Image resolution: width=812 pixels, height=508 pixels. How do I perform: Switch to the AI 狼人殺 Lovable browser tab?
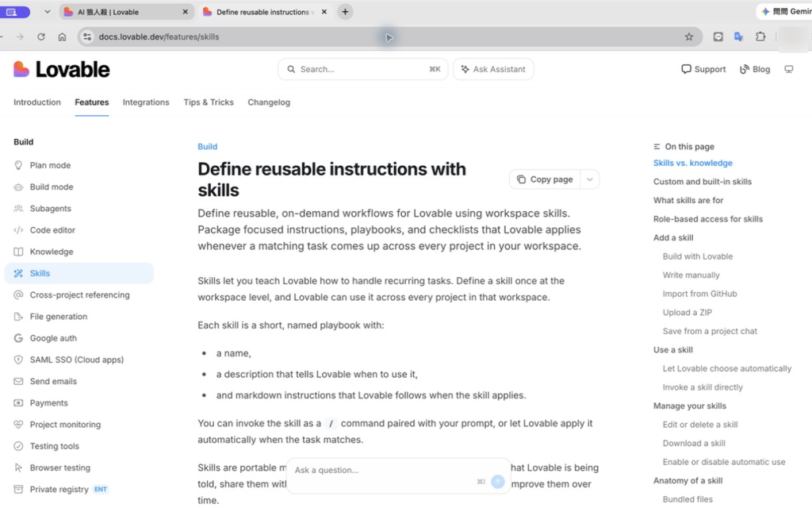[x=126, y=11]
